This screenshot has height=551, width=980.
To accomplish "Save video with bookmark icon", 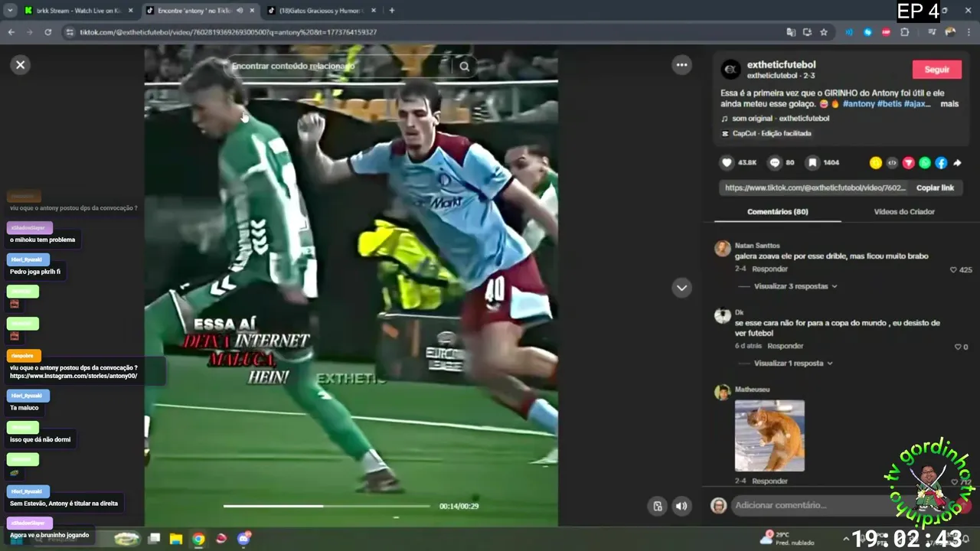I will tap(812, 162).
